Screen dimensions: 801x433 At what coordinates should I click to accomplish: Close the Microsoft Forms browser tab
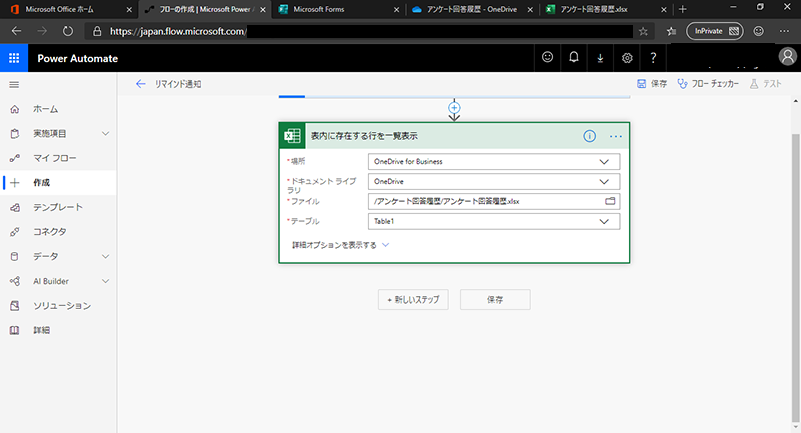coord(396,10)
